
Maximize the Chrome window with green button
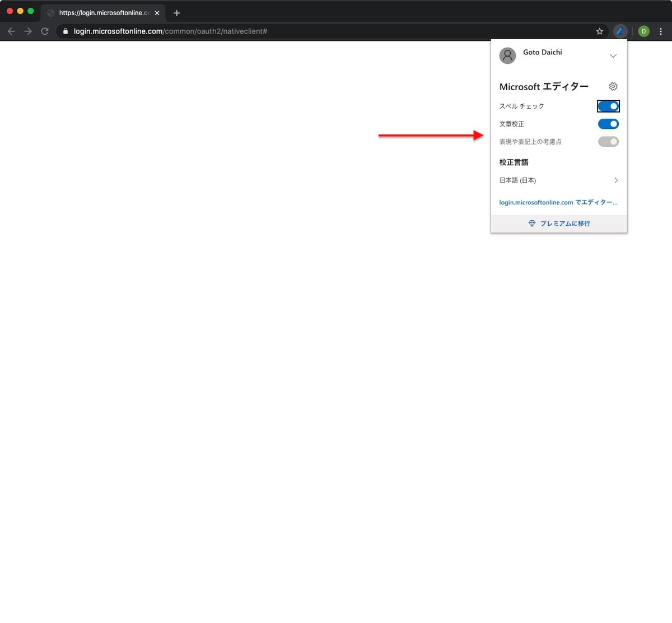click(31, 11)
